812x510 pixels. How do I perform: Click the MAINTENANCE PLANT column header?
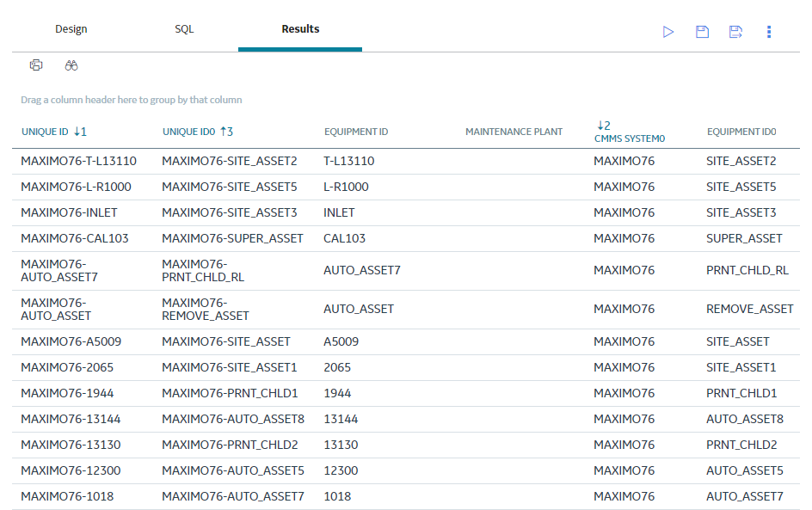pyautogui.click(x=514, y=132)
